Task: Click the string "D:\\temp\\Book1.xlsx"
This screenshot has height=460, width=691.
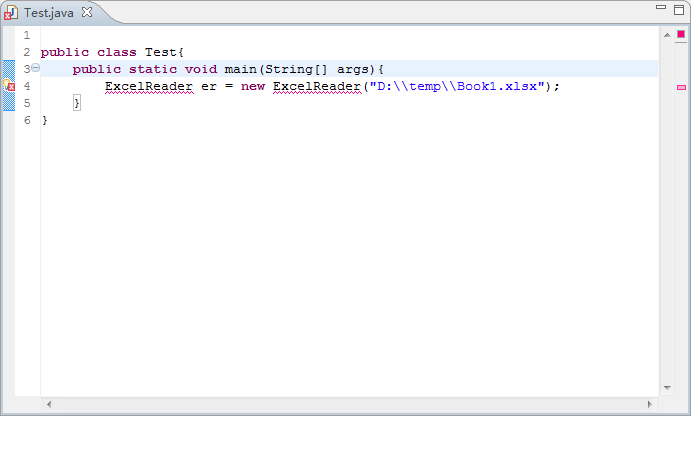Action: pos(457,86)
